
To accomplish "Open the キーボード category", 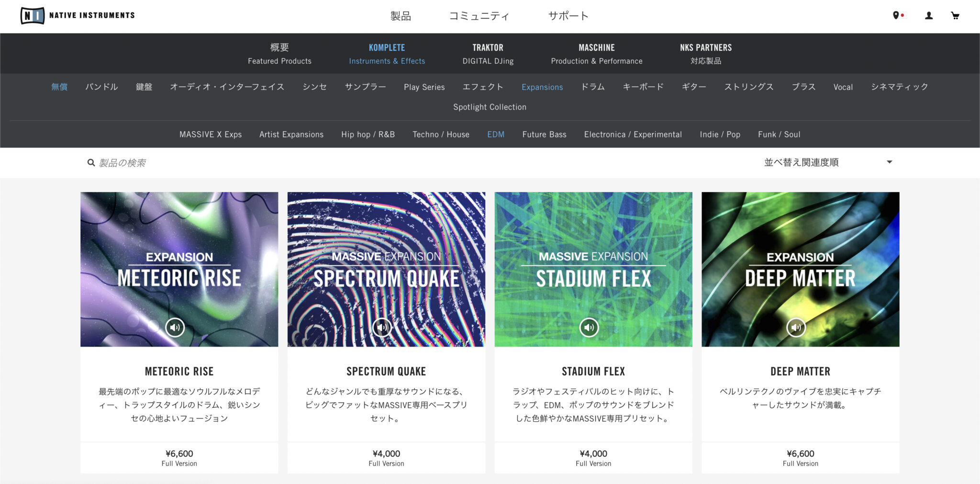I will (x=643, y=87).
